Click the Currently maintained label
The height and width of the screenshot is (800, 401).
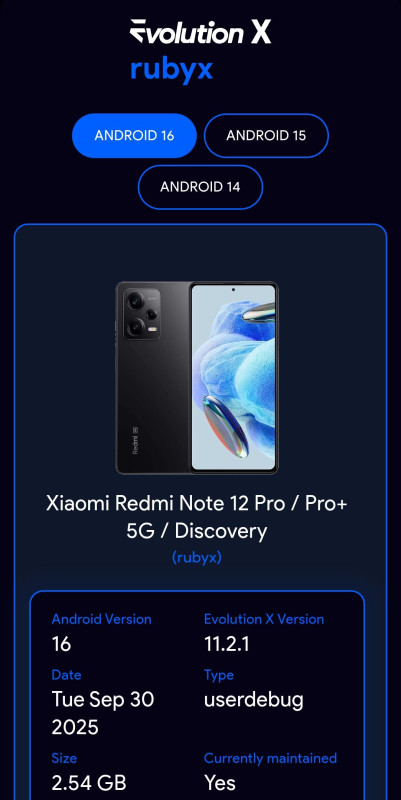[270, 758]
